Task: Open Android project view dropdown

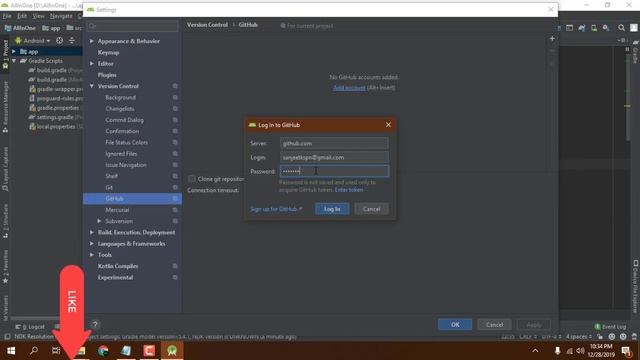Action: (x=33, y=41)
